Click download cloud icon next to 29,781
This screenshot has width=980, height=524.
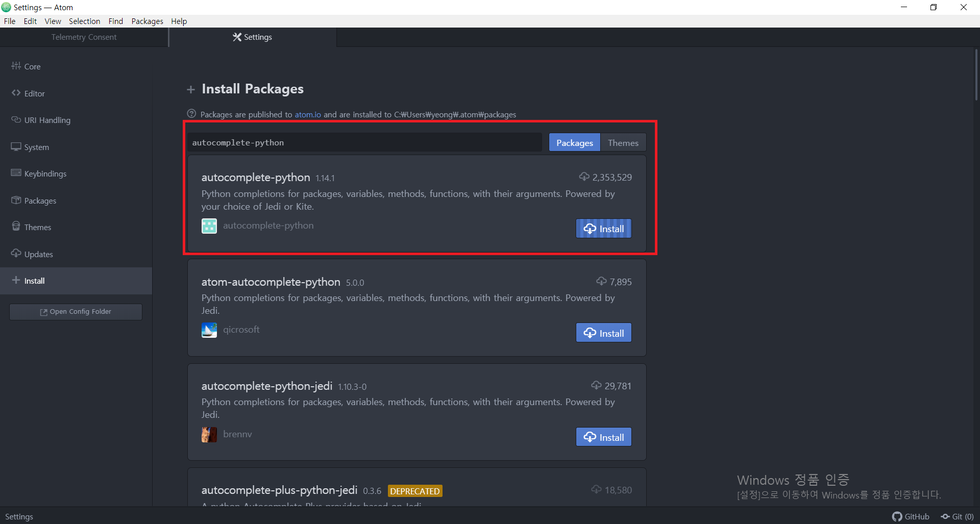(596, 385)
